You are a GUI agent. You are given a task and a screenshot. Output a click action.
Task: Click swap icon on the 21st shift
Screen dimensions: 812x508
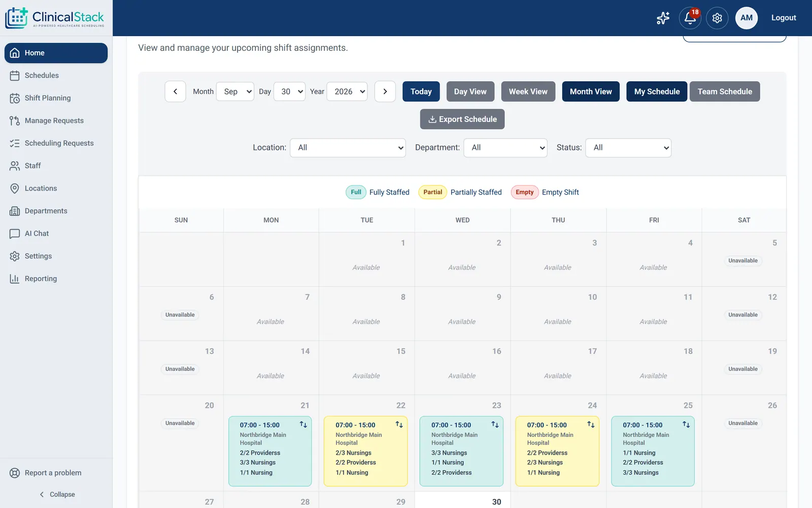[303, 425]
